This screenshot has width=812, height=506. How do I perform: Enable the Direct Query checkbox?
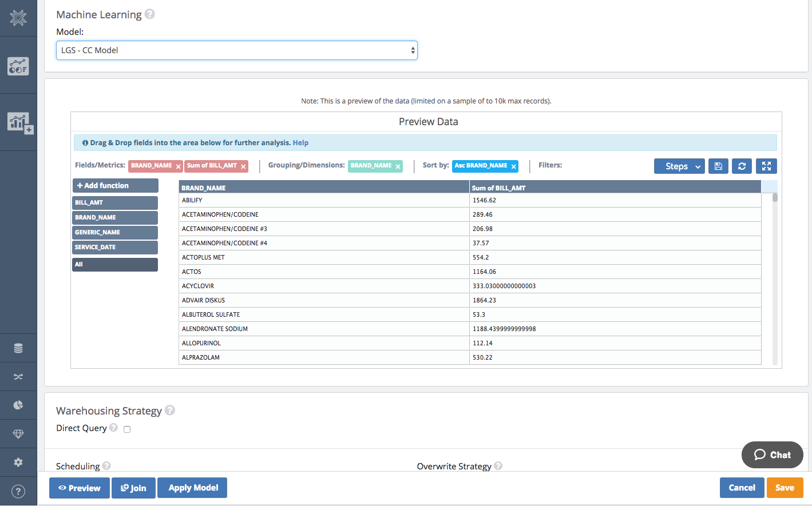[127, 429]
